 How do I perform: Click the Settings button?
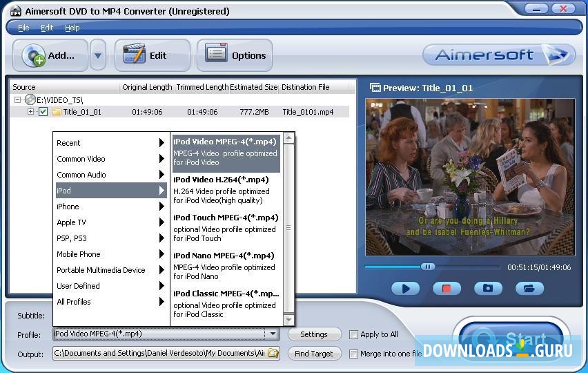(x=314, y=334)
